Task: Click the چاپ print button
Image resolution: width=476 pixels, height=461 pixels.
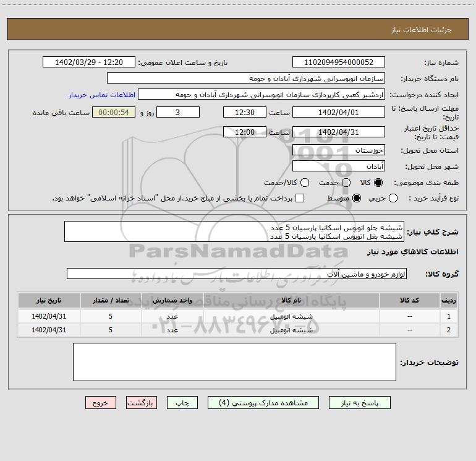Action: click(x=182, y=403)
